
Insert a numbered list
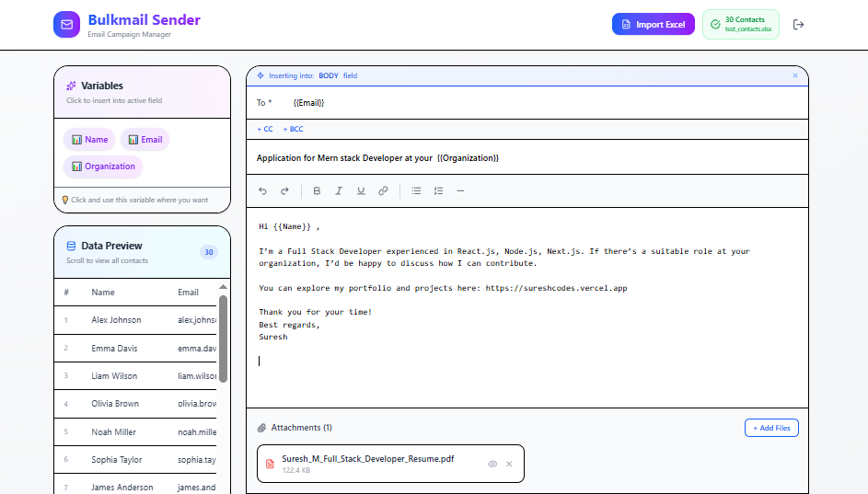[x=438, y=190]
